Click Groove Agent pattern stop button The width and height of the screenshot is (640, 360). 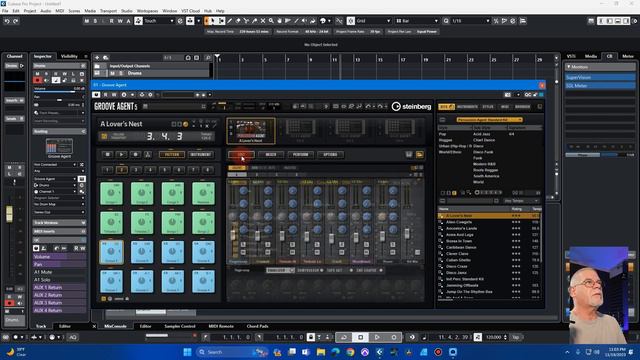pyautogui.click(x=107, y=155)
